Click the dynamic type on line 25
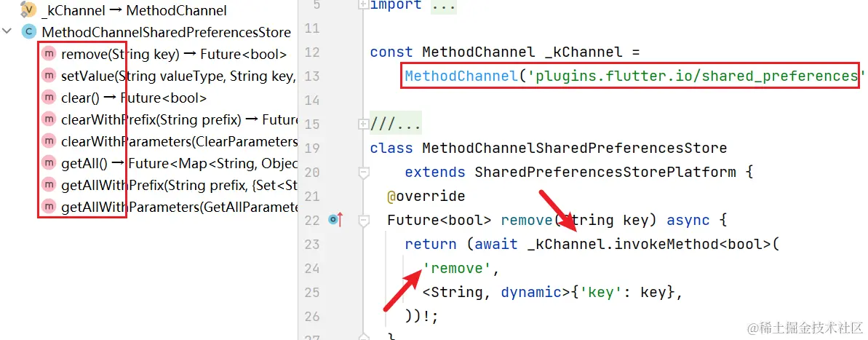868x340 pixels. (x=531, y=293)
